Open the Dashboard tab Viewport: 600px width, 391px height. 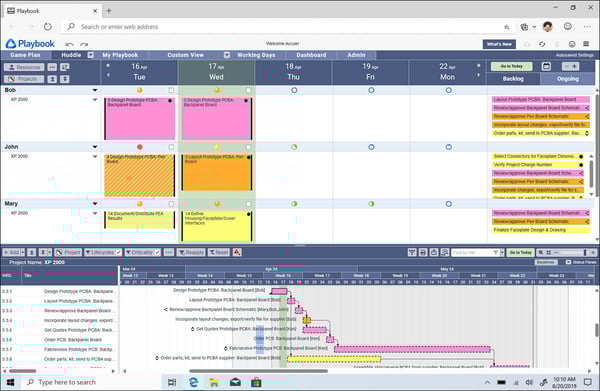(x=311, y=55)
